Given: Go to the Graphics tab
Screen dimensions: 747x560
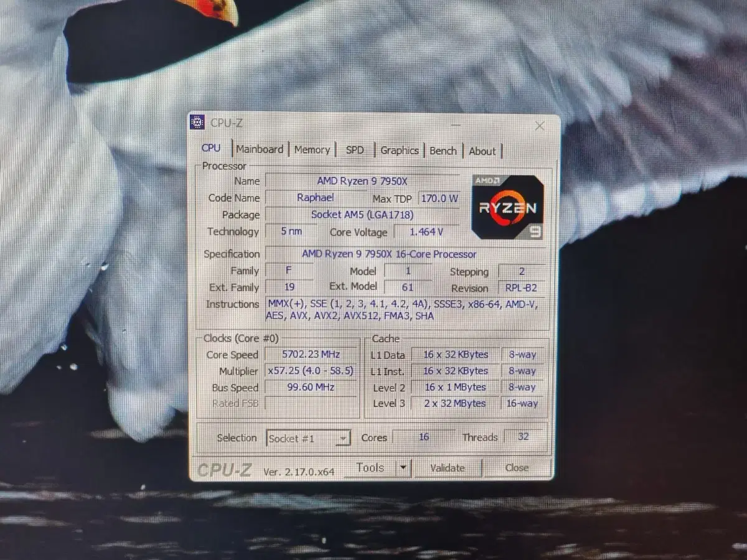Looking at the screenshot, I should click(x=399, y=151).
